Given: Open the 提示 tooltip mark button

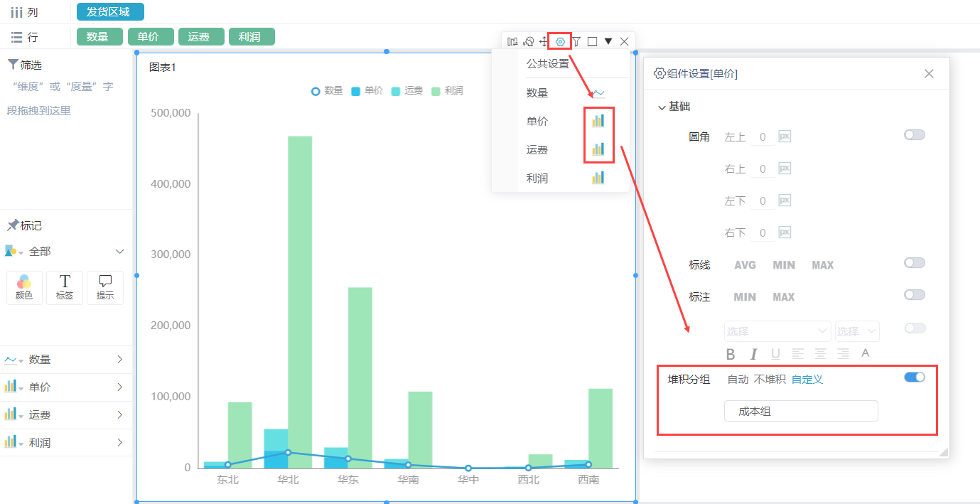Looking at the screenshot, I should [105, 288].
